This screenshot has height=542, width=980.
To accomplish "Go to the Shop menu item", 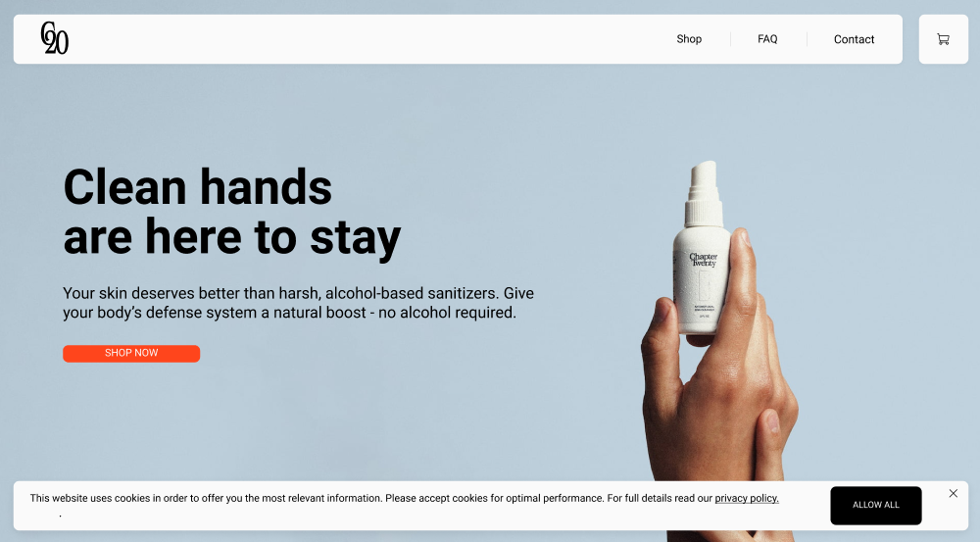I will (689, 39).
